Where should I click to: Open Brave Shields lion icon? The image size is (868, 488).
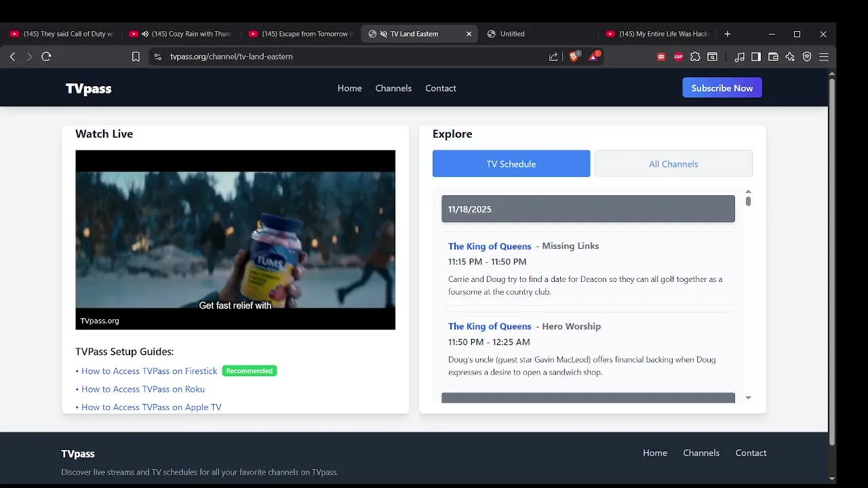[574, 56]
